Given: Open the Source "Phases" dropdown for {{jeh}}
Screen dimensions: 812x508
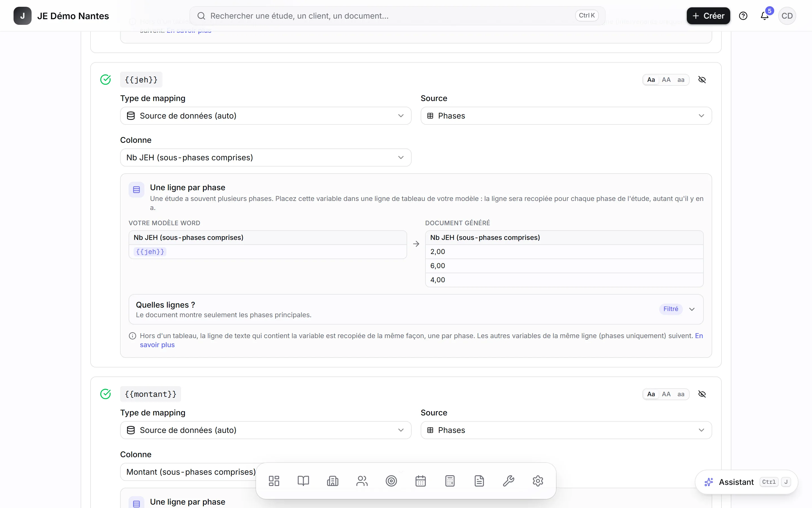Looking at the screenshot, I should pos(566,116).
